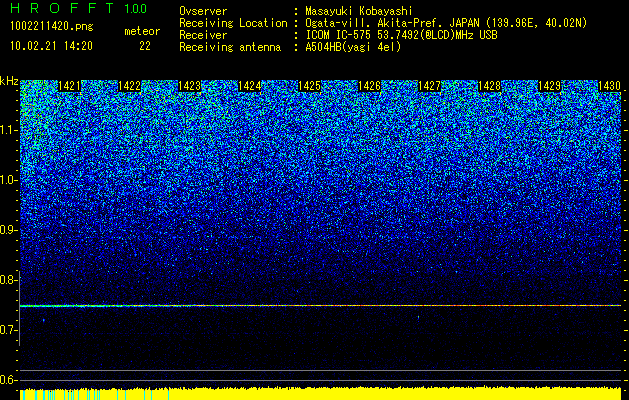Click the 0.7 frequency axis label
The image size is (629, 400).
(9, 330)
